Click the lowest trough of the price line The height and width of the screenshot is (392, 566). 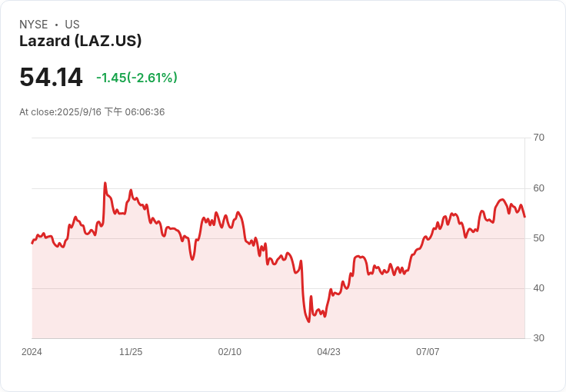[309, 321]
